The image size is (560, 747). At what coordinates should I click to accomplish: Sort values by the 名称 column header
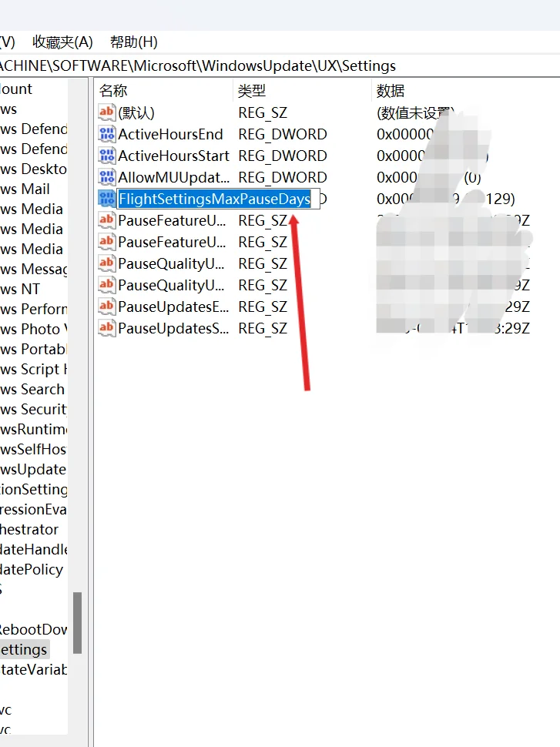click(113, 91)
